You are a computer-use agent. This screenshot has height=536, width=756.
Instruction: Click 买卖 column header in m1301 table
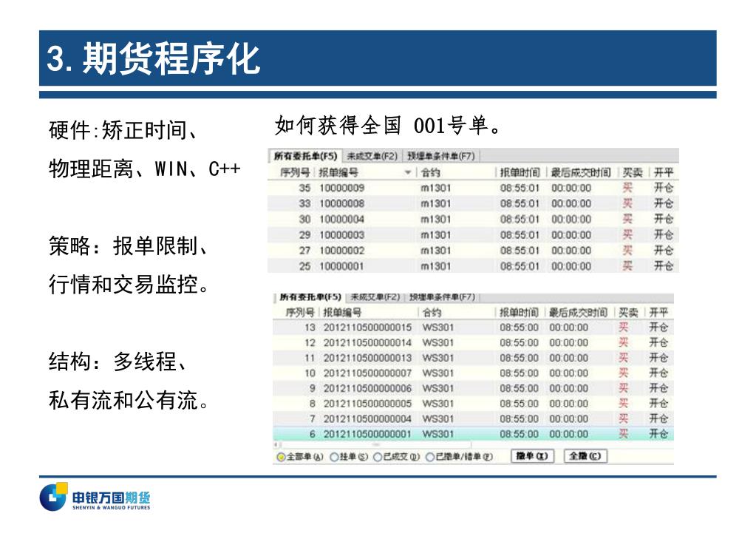(632, 172)
